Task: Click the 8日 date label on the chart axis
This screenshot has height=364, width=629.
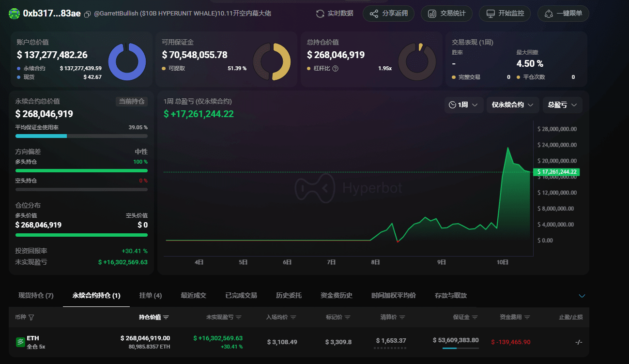Action: click(x=375, y=262)
